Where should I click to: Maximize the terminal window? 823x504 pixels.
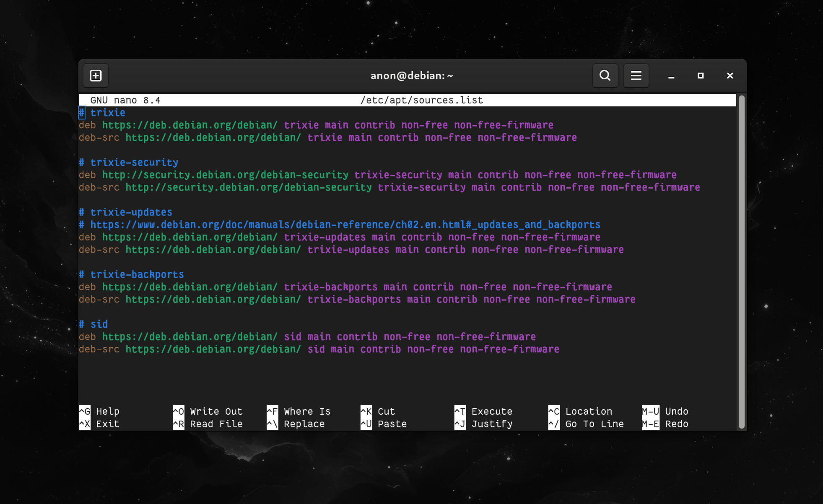click(x=700, y=76)
